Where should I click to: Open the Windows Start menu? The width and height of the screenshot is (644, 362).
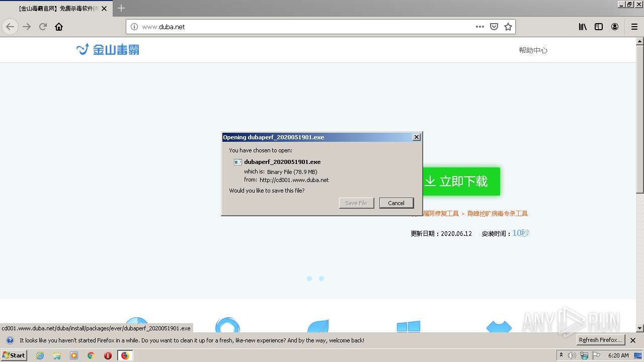[14, 355]
